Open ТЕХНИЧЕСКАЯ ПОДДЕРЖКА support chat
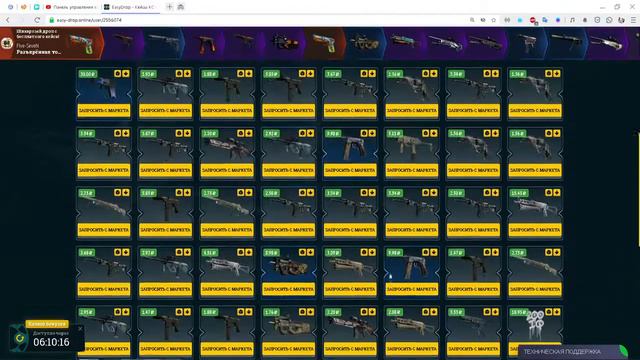The height and width of the screenshot is (360, 640). pyautogui.click(x=573, y=352)
